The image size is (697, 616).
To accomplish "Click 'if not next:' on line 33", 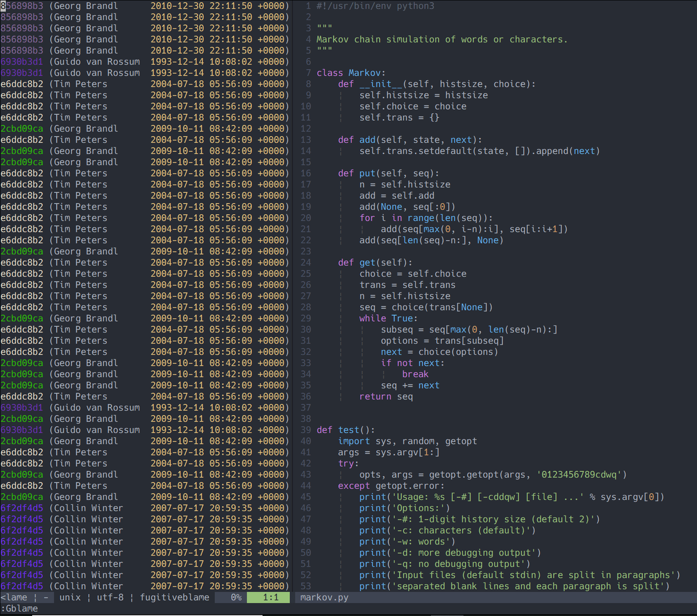I will pos(413,363).
